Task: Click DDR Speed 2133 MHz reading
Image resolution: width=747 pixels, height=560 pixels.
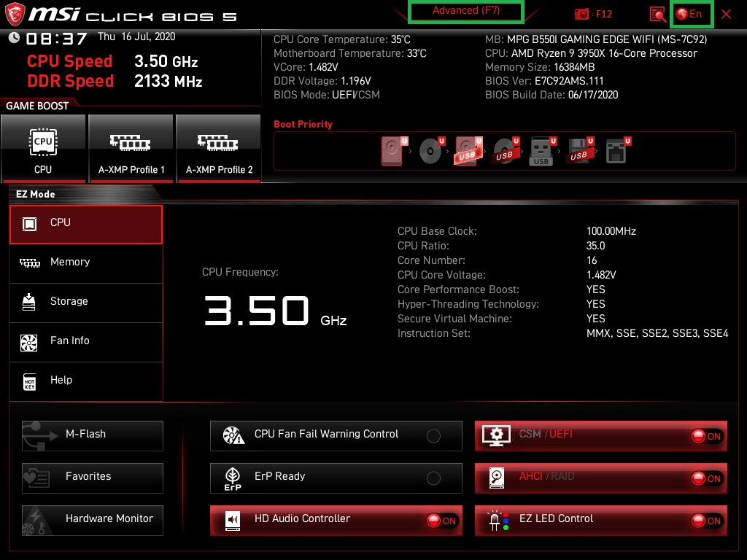Action: pos(115,82)
